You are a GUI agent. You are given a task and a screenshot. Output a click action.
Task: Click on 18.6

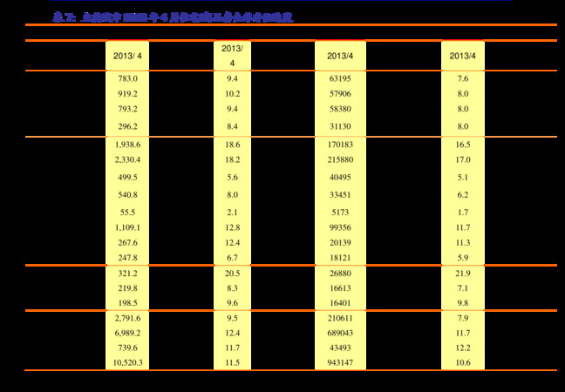click(x=233, y=145)
